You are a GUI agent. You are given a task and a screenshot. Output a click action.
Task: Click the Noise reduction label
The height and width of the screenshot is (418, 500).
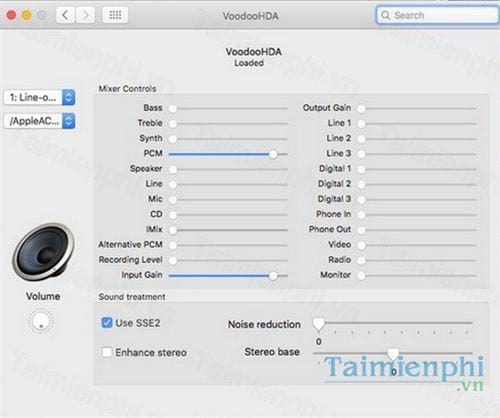pos(264,324)
